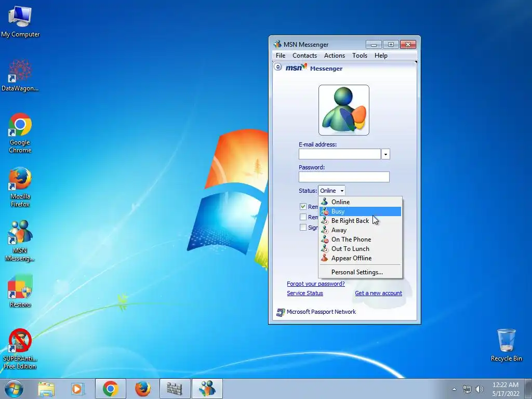Click the MSN Messenger taskbar button

pos(207,389)
